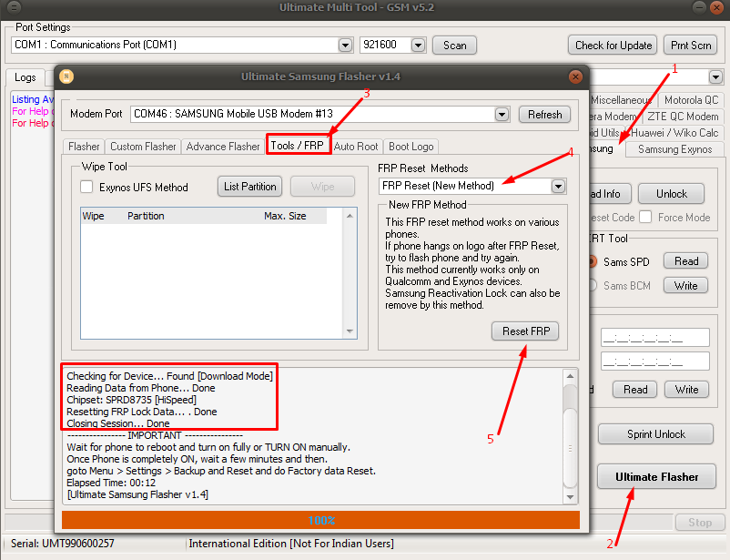Screen dimensions: 730x560
Task: Click the Sprint Unlock button
Action: 656,434
